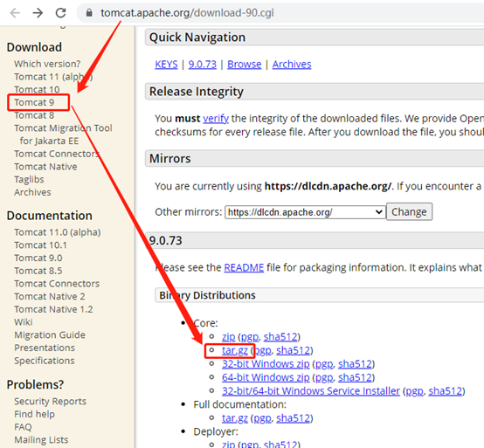Open the Archives link in Quick Navigation
Screen dimensions: 484x448
click(292, 64)
